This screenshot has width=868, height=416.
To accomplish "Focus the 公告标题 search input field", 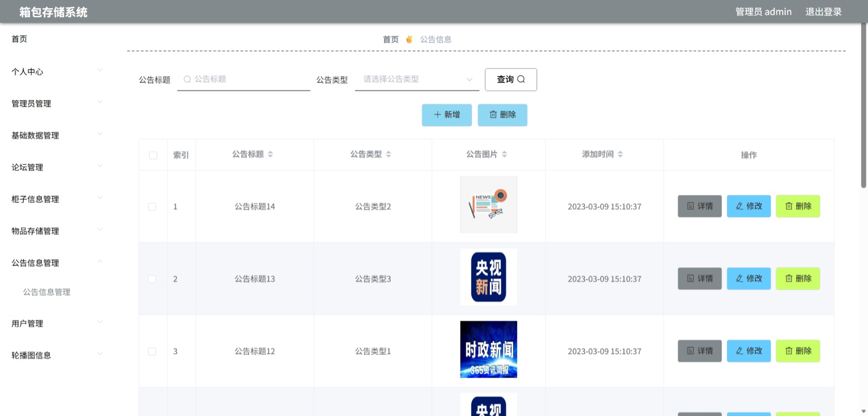I will [244, 79].
